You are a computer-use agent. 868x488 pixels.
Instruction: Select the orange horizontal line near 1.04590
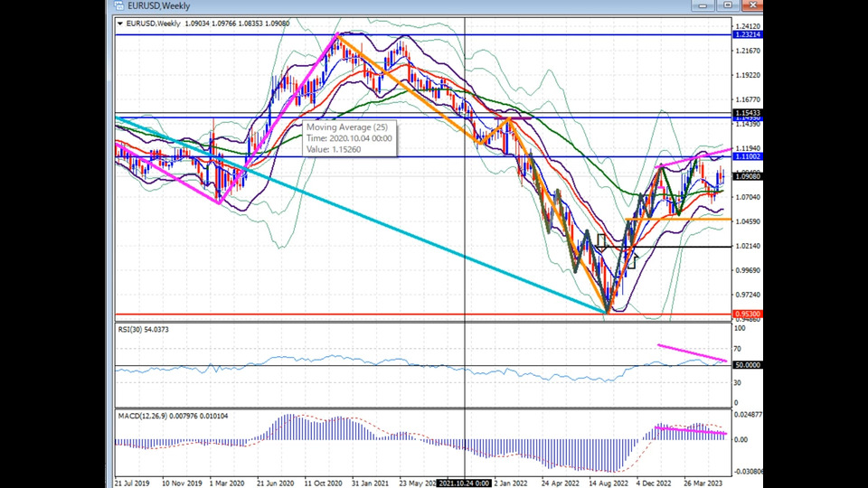pos(678,219)
